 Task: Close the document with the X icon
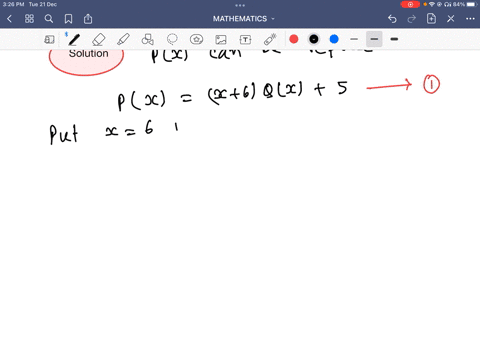451,19
